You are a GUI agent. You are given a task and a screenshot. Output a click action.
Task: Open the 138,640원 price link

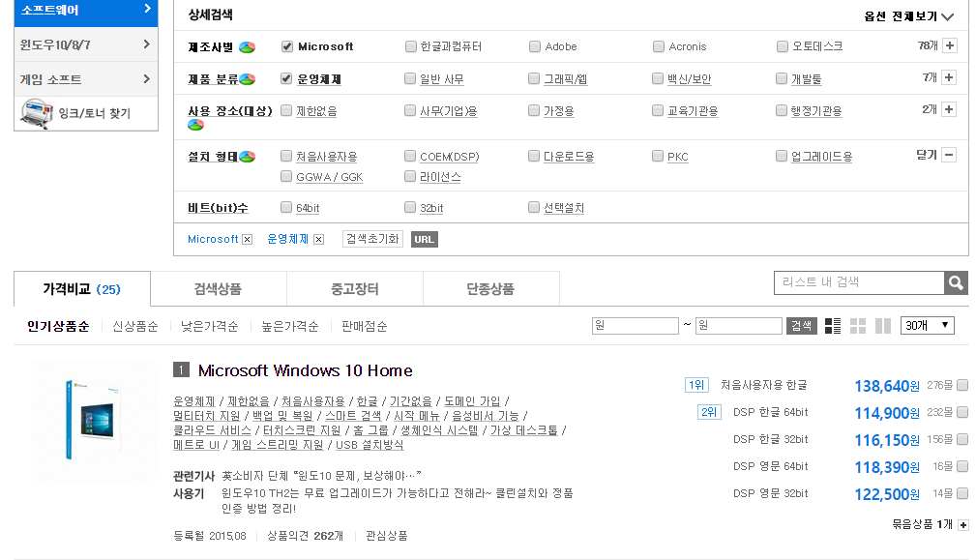[886, 387]
